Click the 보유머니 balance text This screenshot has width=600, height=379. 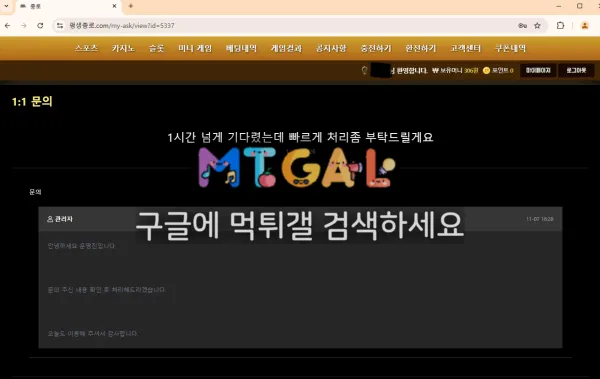[x=455, y=70]
